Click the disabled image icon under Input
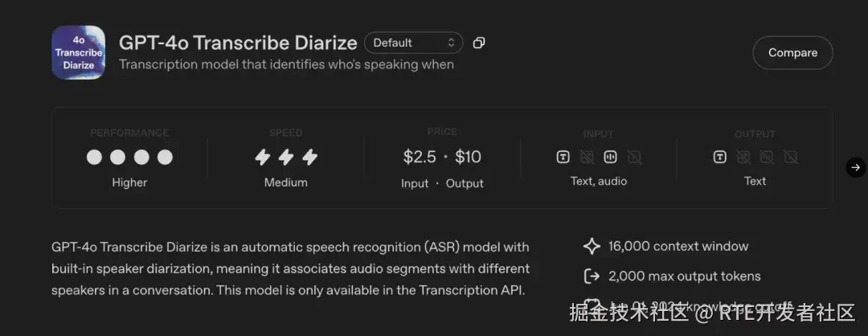 pyautogui.click(x=587, y=158)
